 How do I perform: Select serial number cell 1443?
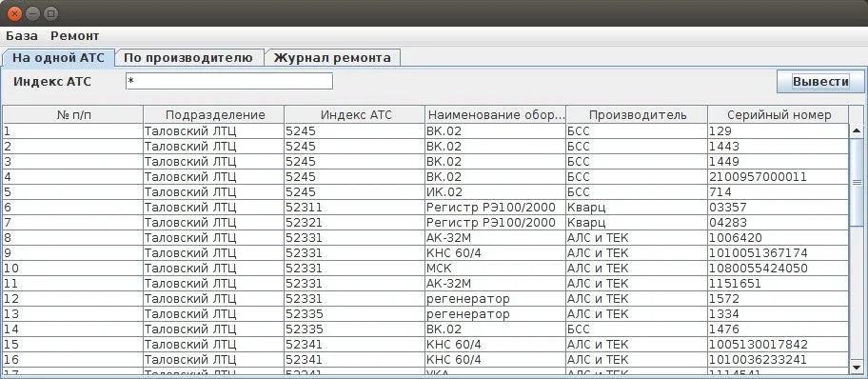click(x=779, y=147)
